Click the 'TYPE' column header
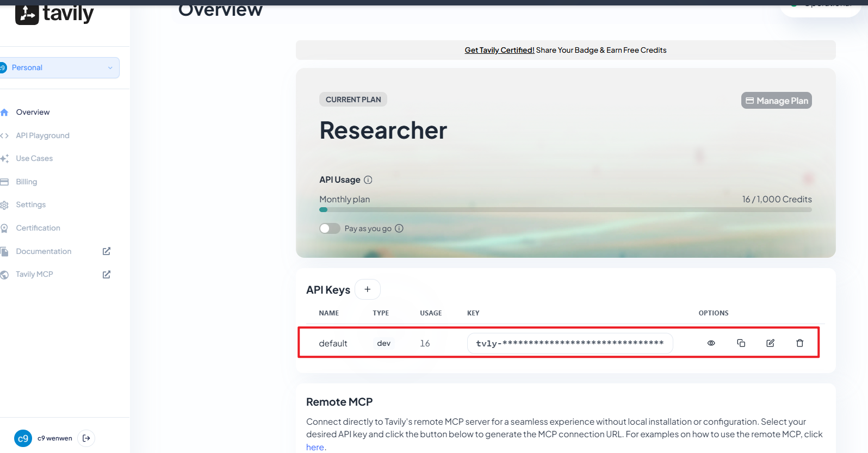Screen dimensions: 868x453 tap(381, 313)
